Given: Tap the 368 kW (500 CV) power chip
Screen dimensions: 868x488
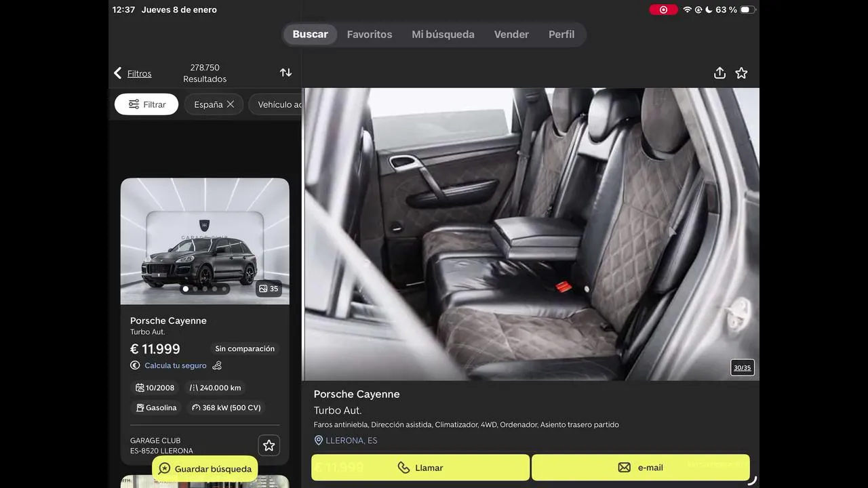Looking at the screenshot, I should tap(226, 407).
